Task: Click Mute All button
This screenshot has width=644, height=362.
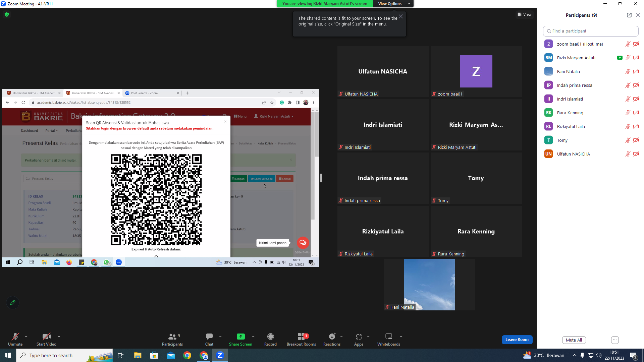Action: pos(574,340)
